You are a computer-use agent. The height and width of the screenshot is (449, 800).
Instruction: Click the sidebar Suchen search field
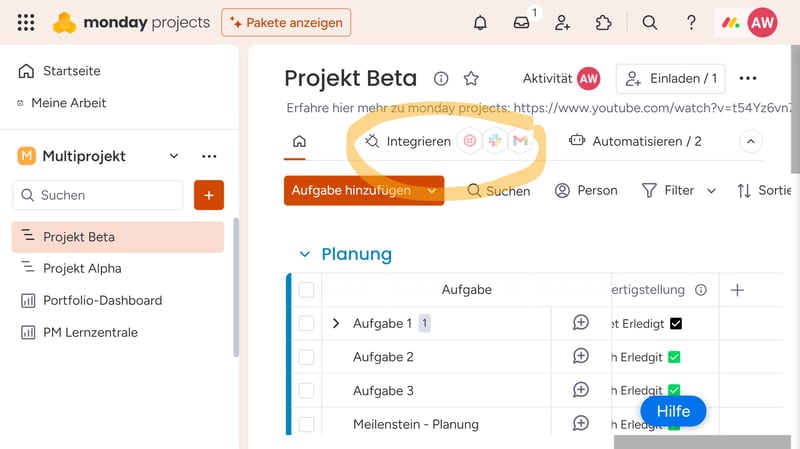(98, 195)
